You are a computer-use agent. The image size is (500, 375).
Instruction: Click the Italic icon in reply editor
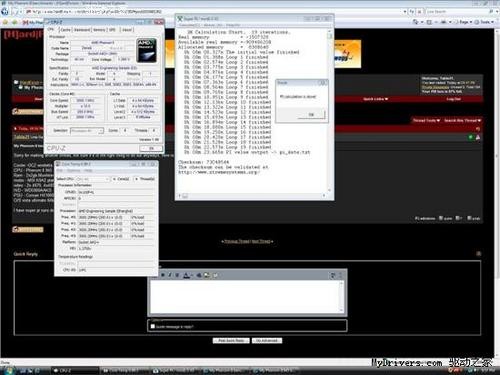170,275
